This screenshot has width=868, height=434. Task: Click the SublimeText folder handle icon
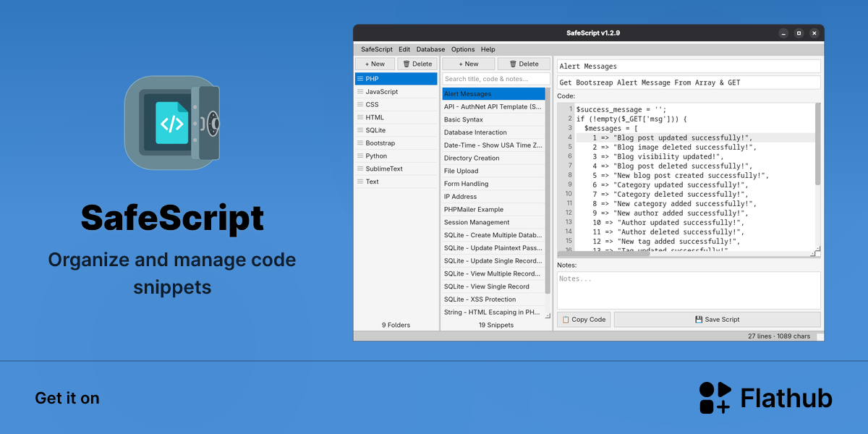(360, 169)
